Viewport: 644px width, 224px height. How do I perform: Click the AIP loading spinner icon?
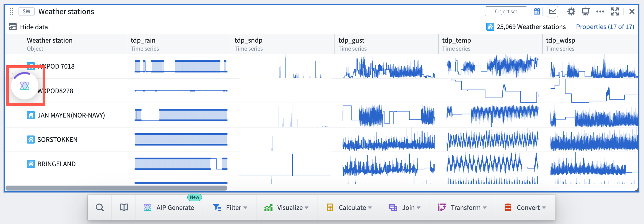(x=25, y=86)
